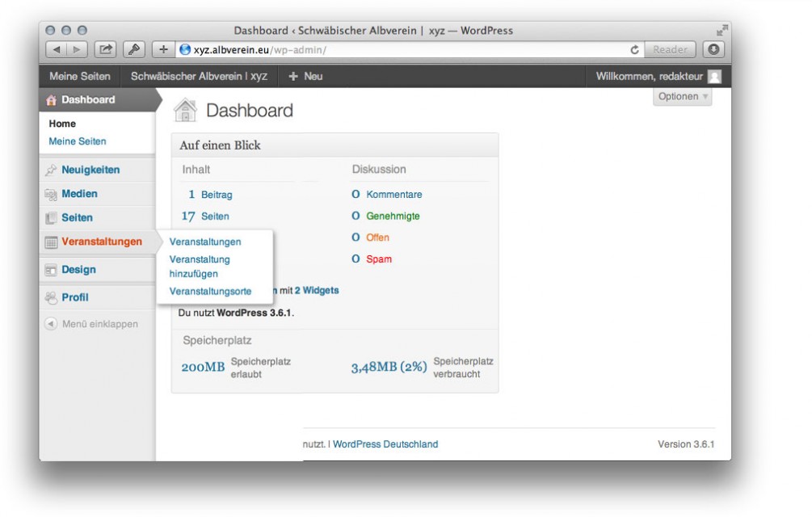Open the 2 Widgets link
The image size is (812, 517).
click(317, 290)
